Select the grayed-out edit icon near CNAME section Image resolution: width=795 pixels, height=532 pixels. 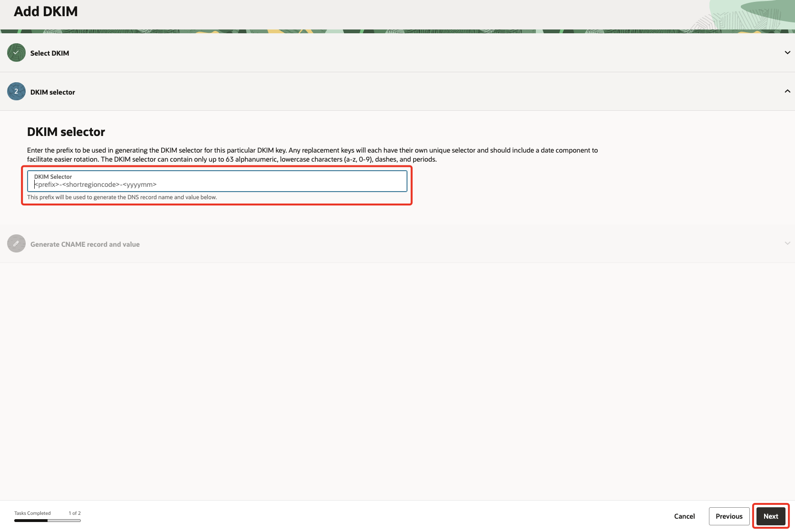click(x=16, y=243)
